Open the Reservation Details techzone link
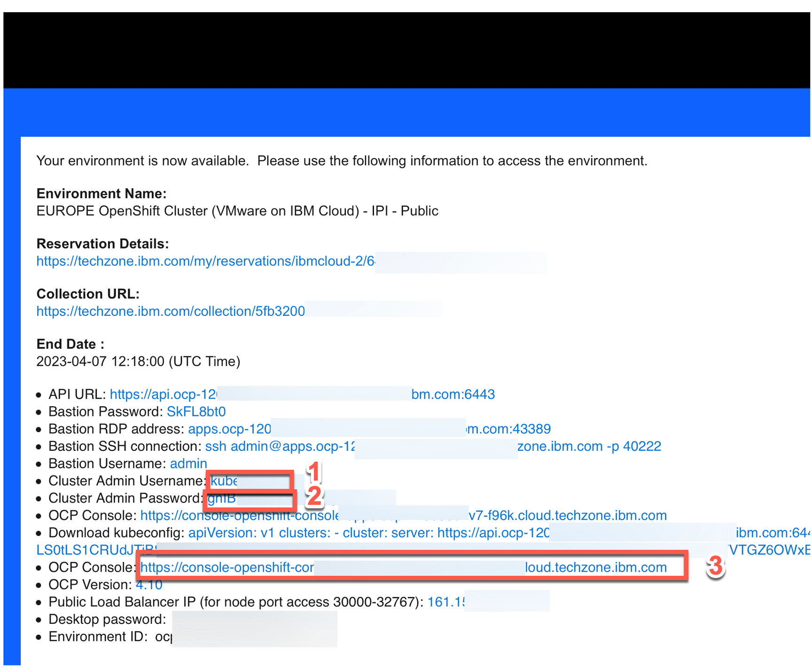Image resolution: width=812 pixels, height=668 pixels. tap(207, 261)
